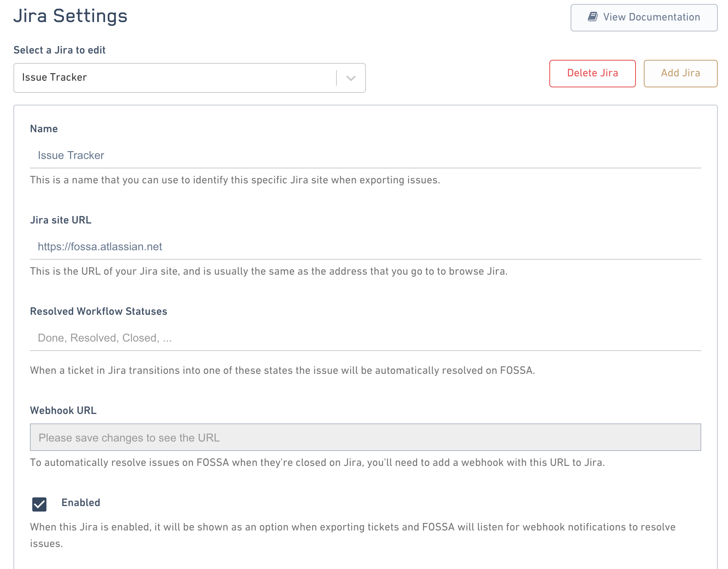Viewport: 728px width, 569px height.
Task: Click the disabled Webhook URL field
Action: [x=366, y=437]
